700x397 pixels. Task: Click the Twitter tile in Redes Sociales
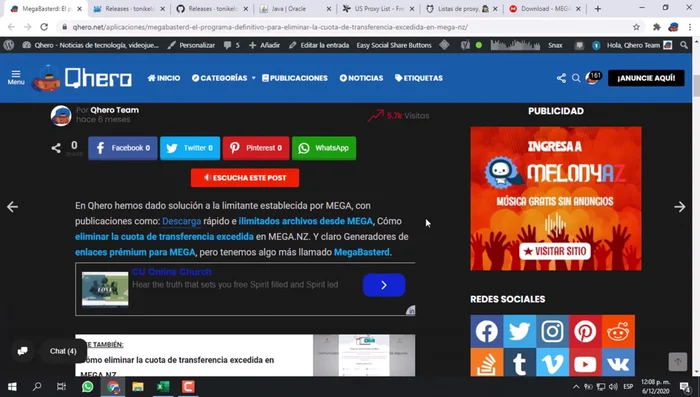[x=520, y=331]
